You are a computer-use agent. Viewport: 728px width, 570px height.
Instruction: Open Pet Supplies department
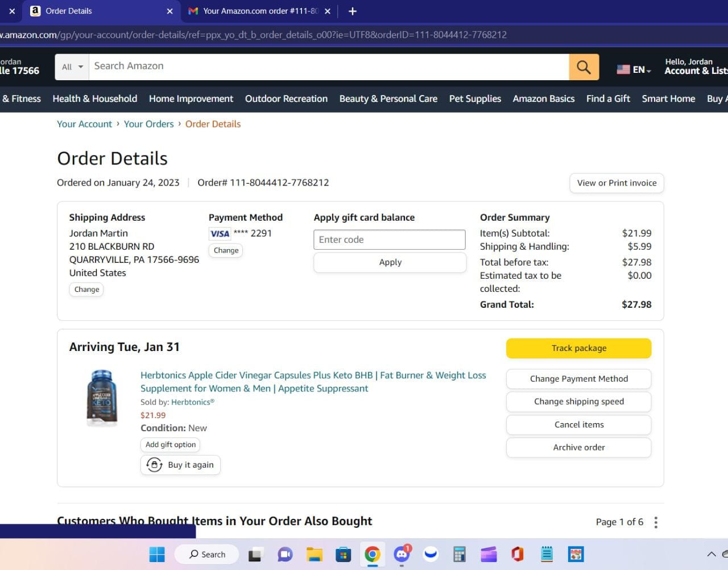[475, 98]
